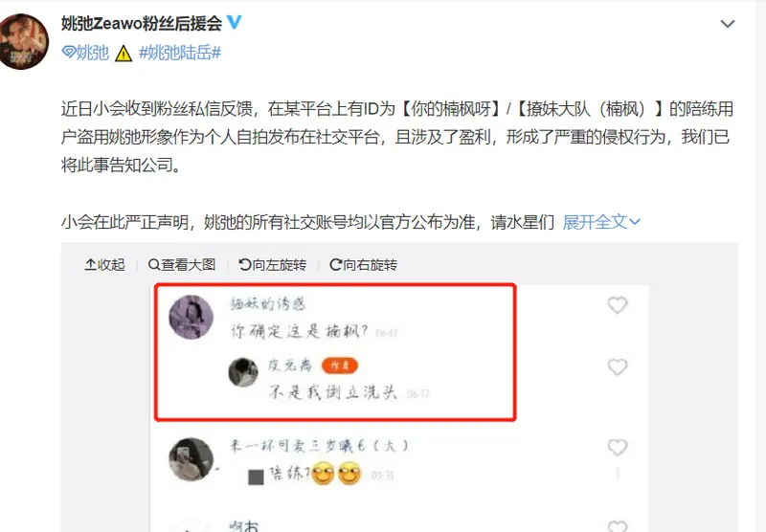This screenshot has width=766, height=532.
Task: Click the orange 作者 author badge
Action: 340,366
